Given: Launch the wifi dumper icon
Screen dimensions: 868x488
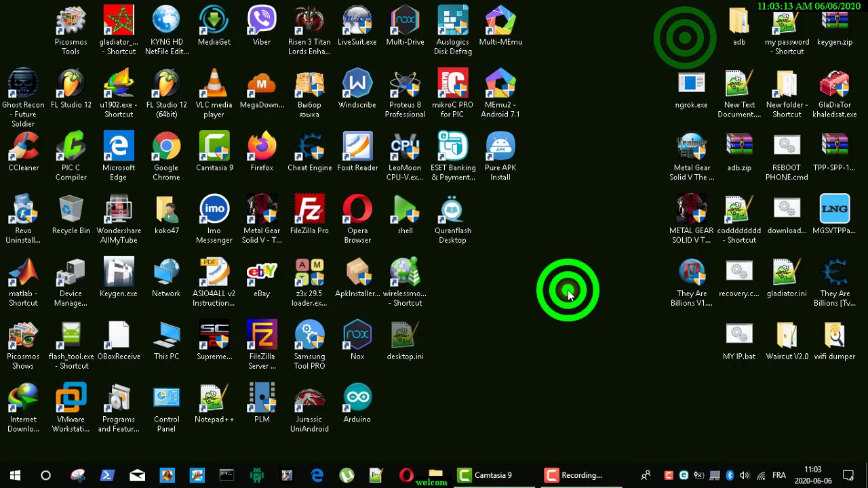Looking at the screenshot, I should pos(835,341).
